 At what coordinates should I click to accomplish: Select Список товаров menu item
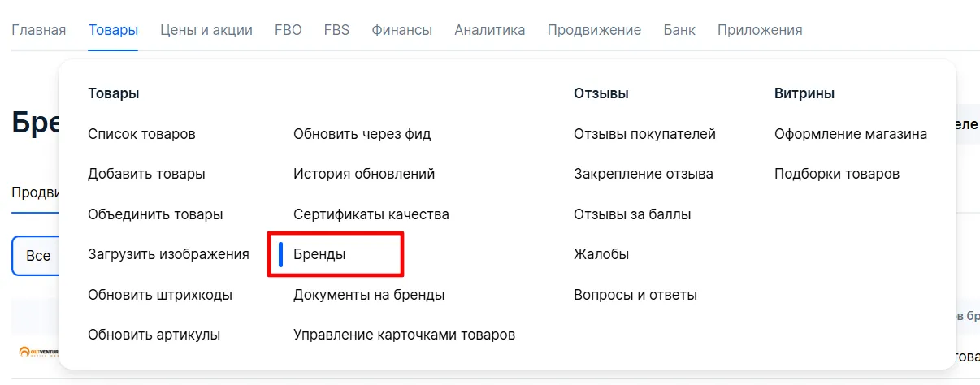tap(141, 134)
